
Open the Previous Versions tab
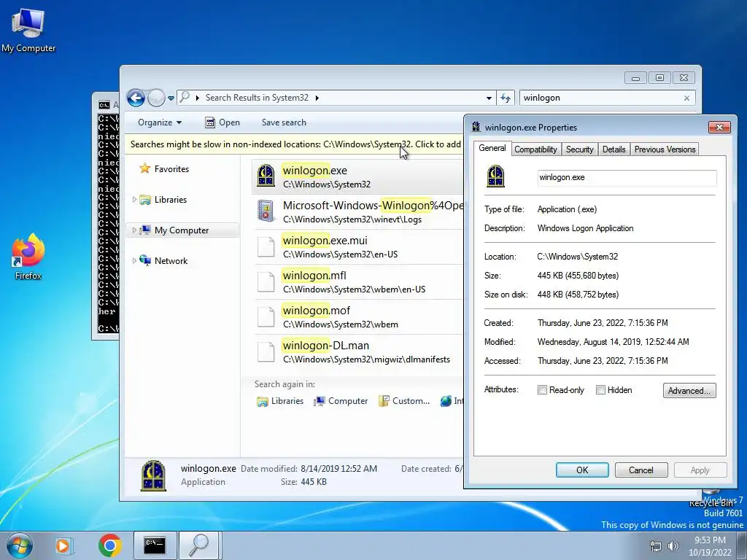tap(665, 149)
